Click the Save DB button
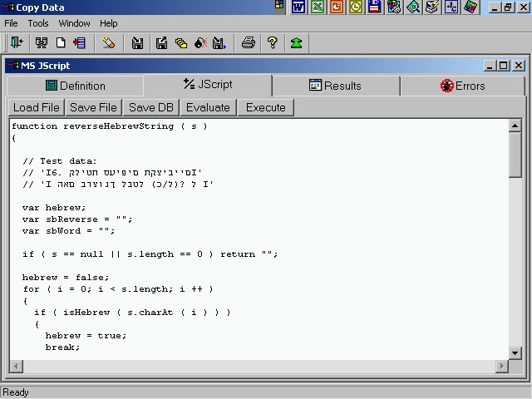The image size is (532, 399). coord(151,107)
